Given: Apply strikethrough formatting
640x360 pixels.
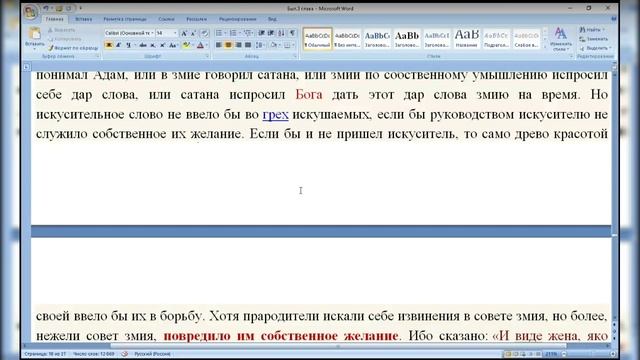Looking at the screenshot, I should point(142,45).
